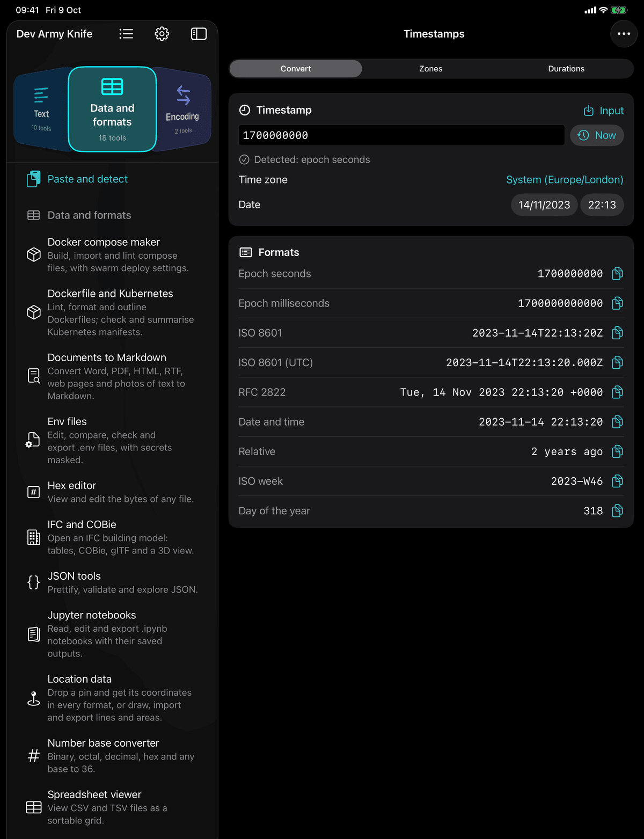The image size is (644, 839).
Task: Click the '2023-W46' ISO week value
Action: (x=577, y=481)
